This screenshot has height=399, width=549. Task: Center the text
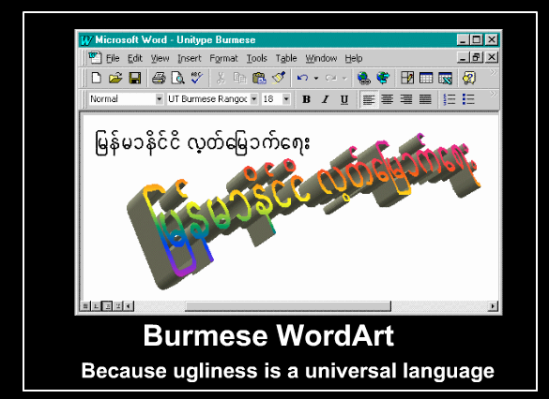pos(387,99)
